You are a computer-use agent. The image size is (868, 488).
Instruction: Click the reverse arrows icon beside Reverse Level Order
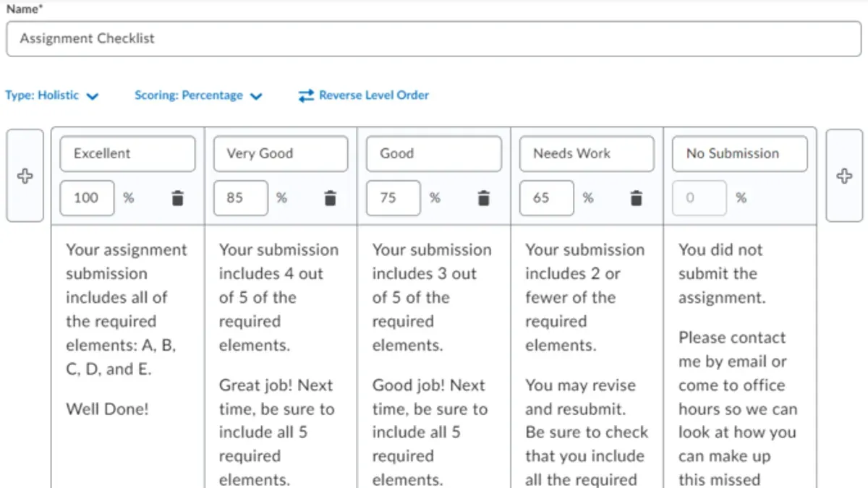tap(307, 95)
